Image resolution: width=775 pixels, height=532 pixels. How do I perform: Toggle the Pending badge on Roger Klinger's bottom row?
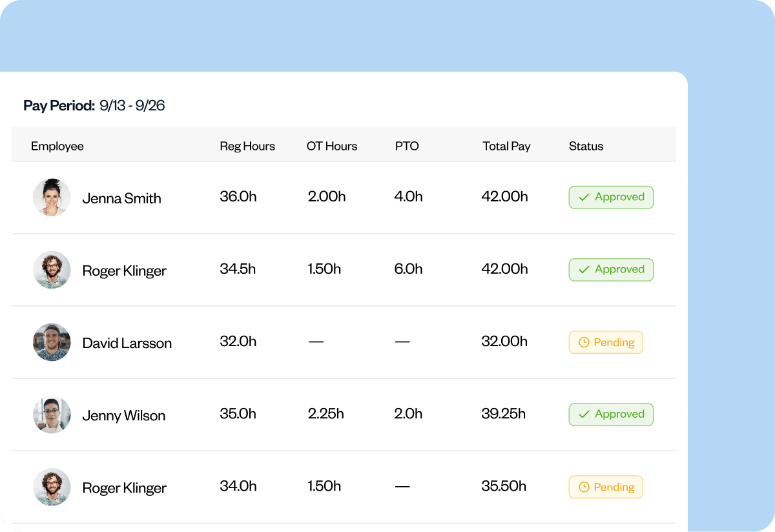pyautogui.click(x=605, y=487)
